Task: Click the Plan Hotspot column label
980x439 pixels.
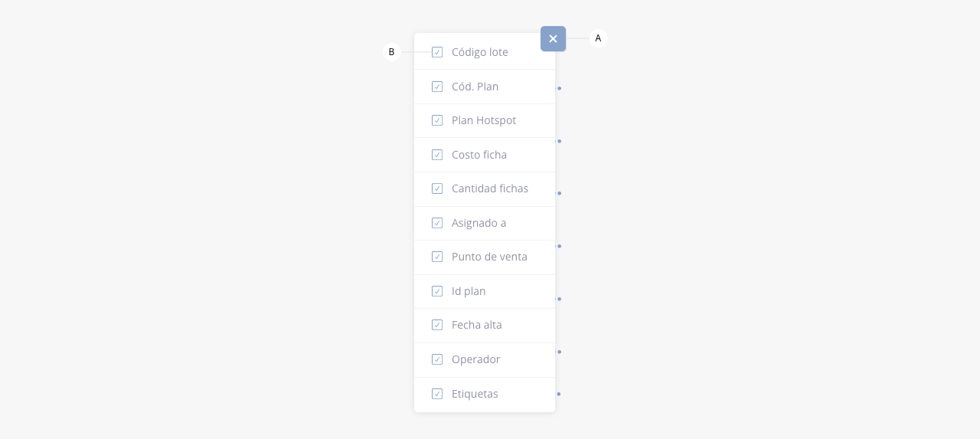Action: click(x=483, y=120)
